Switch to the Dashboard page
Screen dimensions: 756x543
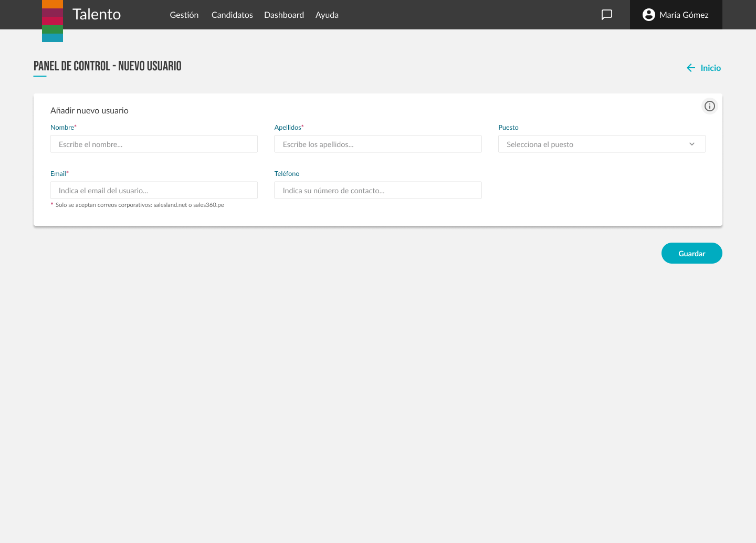[284, 15]
